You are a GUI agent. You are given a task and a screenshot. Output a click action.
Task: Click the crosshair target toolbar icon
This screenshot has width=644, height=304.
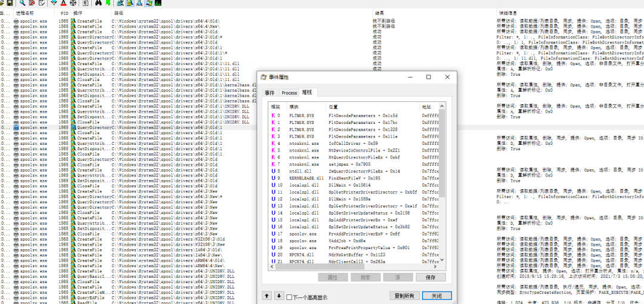point(73,3)
